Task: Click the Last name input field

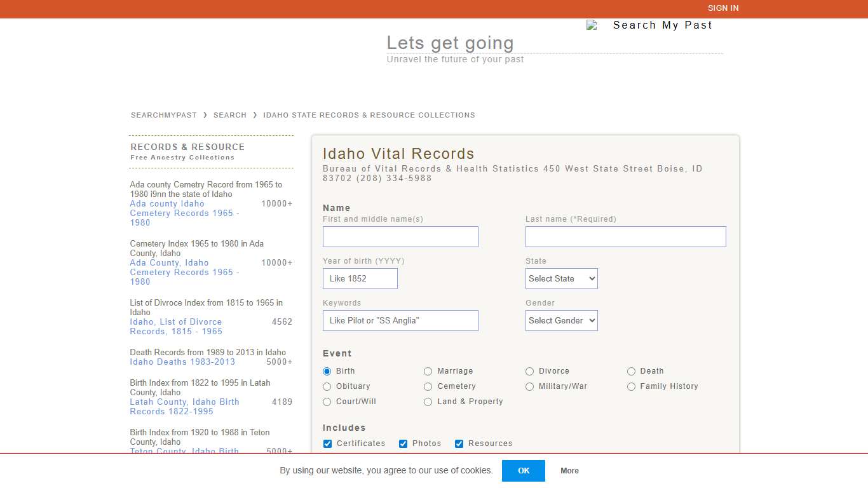Action: point(625,236)
